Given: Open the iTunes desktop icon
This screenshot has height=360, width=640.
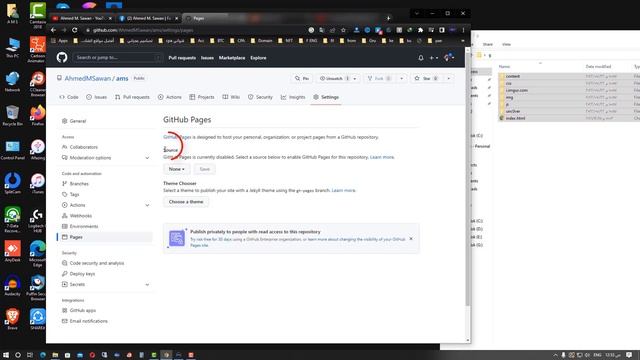Looking at the screenshot, I should point(38,183).
